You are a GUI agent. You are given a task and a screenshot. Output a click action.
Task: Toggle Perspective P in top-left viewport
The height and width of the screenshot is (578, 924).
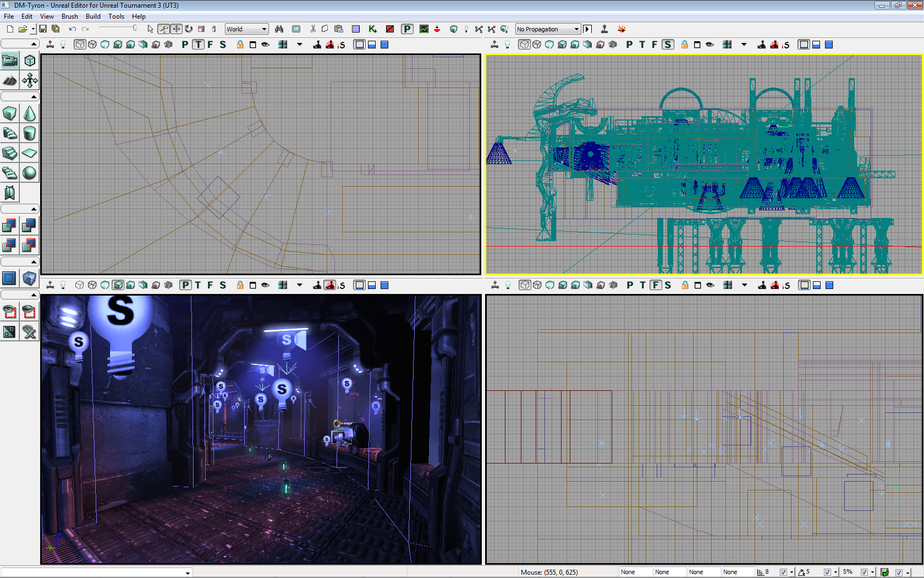click(x=185, y=45)
